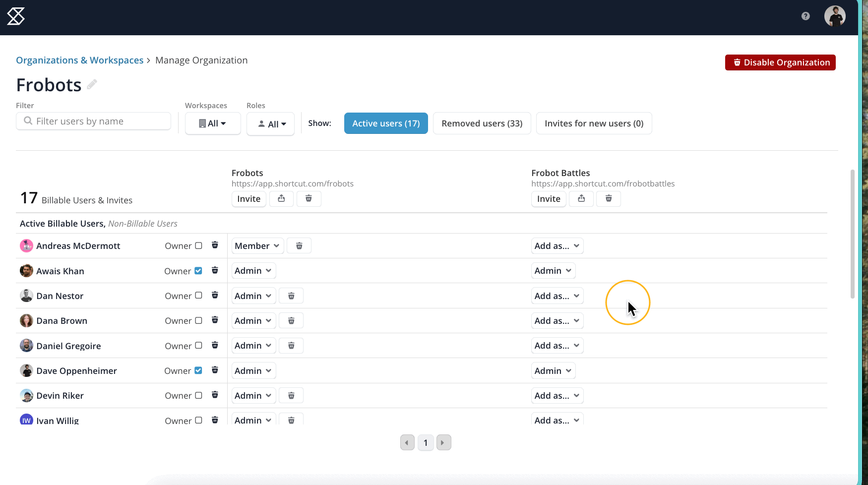Open Awais Khan's Frobot Battles Admin dropdown

click(x=553, y=271)
